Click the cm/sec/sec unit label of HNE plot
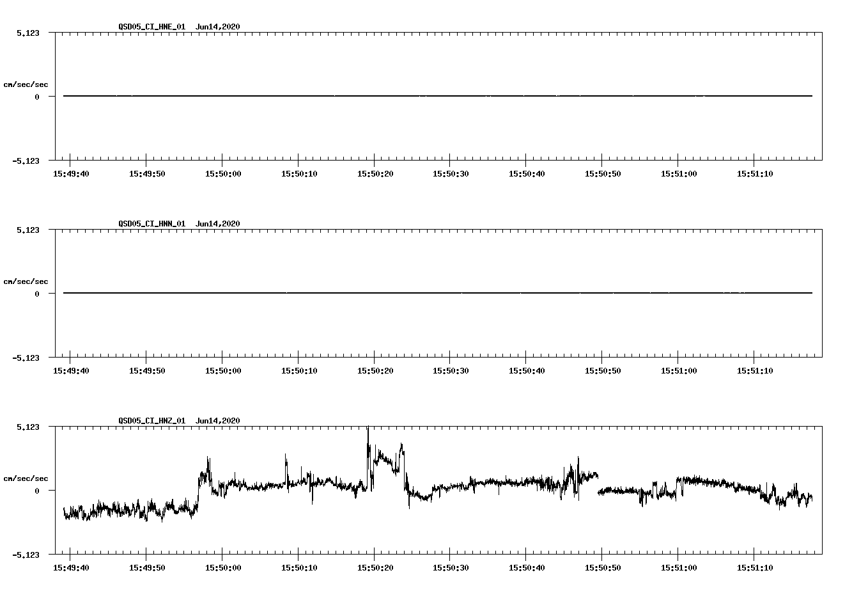Viewport: 868px width, 591px height. pos(26,84)
